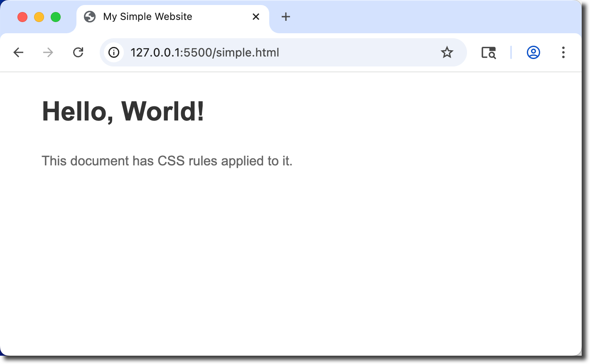Open the profile account icon
The width and height of the screenshot is (590, 364).
pos(533,52)
